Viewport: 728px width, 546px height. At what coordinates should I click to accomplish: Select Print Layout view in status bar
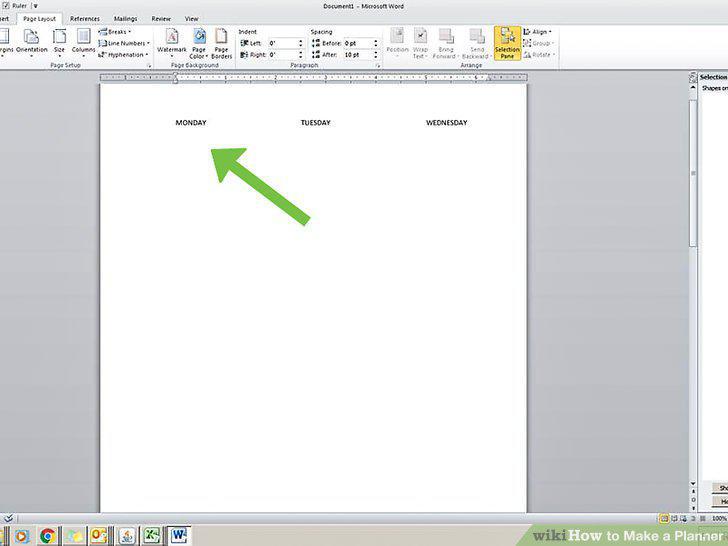664,519
